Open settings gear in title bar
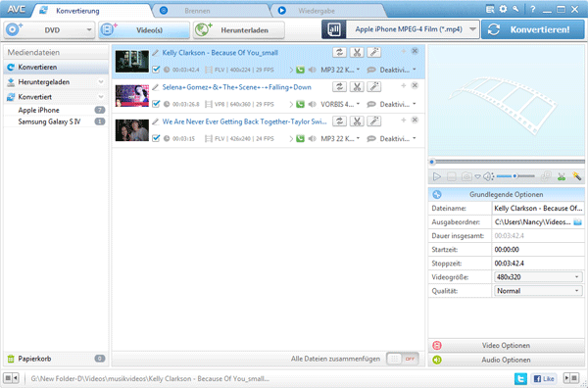This screenshot has height=388, width=588. (503, 9)
